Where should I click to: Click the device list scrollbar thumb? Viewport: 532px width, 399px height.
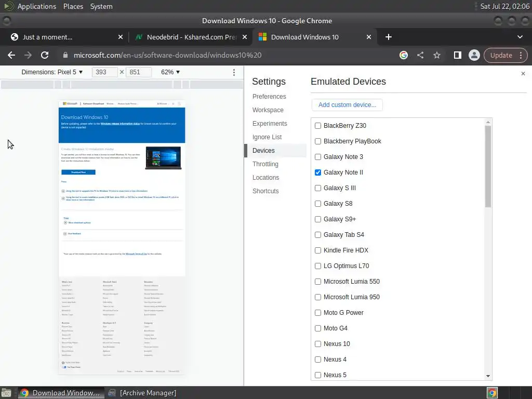[488, 166]
